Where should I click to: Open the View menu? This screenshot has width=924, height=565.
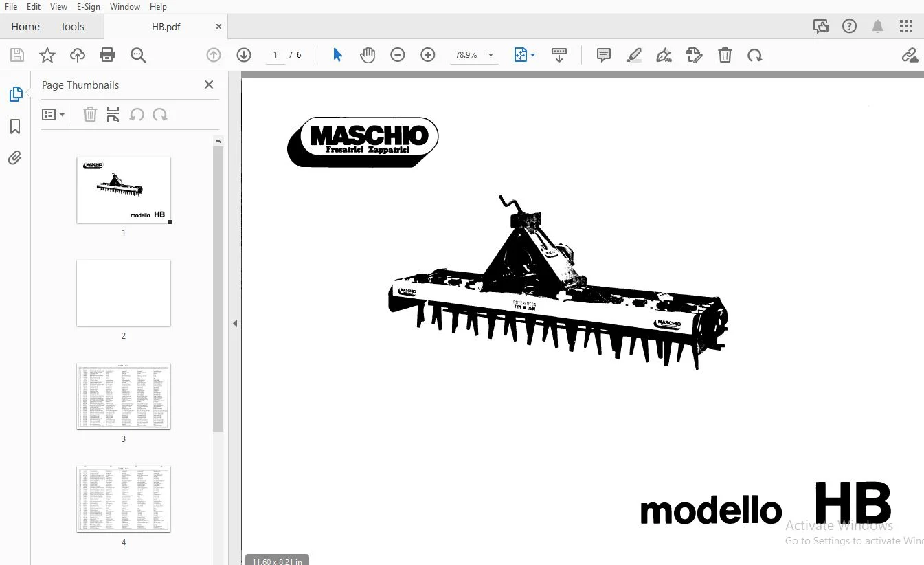(x=59, y=7)
